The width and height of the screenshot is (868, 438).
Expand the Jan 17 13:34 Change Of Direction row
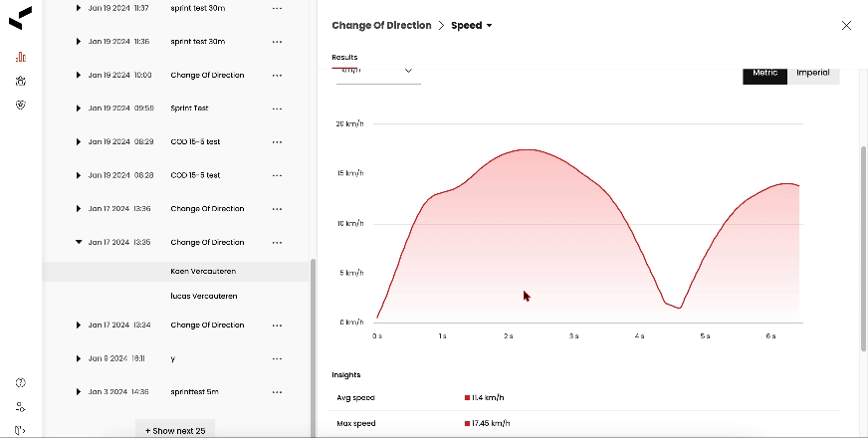pyautogui.click(x=78, y=326)
